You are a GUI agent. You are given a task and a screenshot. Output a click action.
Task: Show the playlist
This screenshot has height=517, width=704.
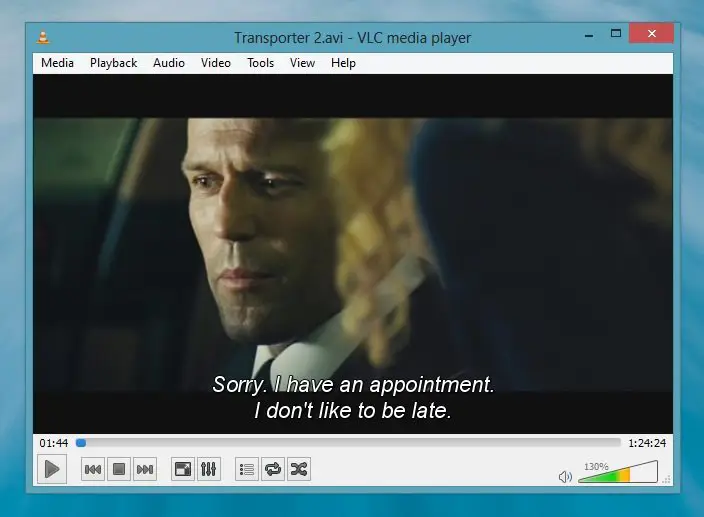(x=247, y=469)
